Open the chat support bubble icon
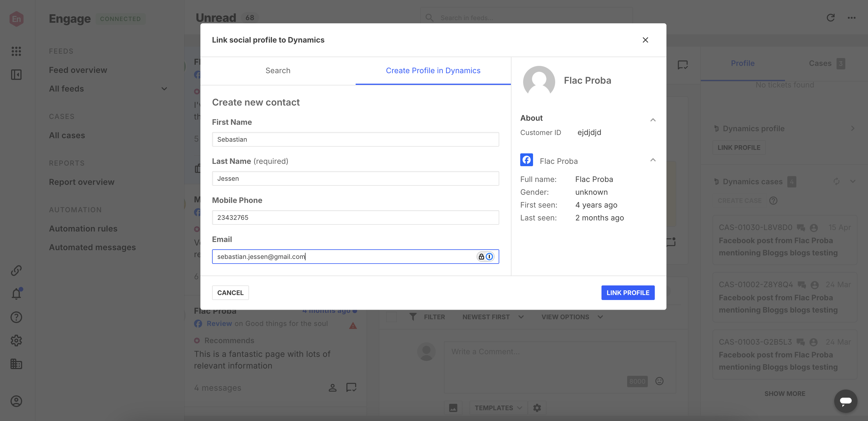The width and height of the screenshot is (868, 421). click(846, 401)
